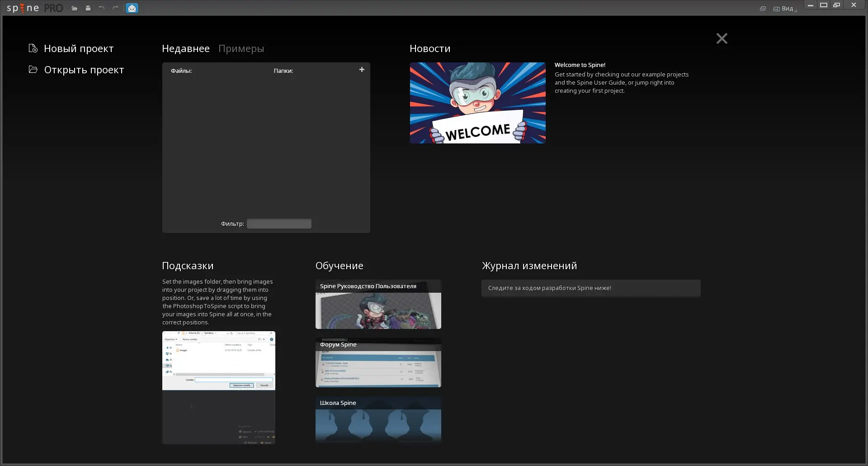Click the Папки: column label
The width and height of the screenshot is (868, 466).
point(283,71)
